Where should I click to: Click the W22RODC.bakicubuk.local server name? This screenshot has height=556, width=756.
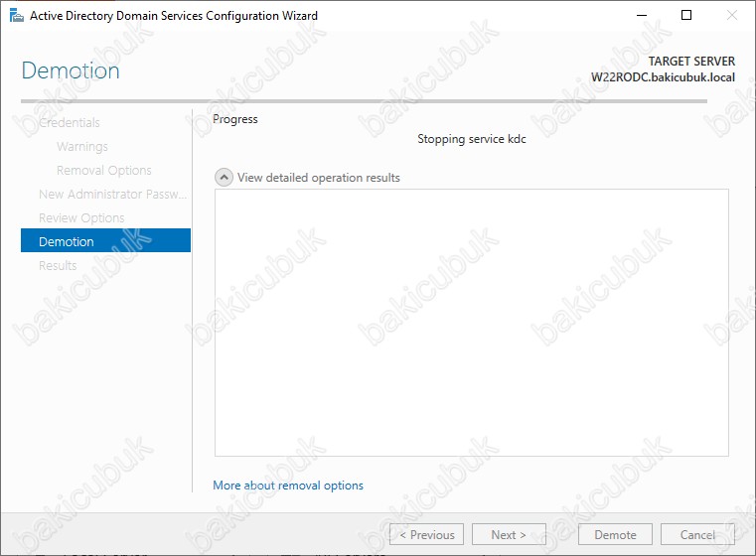tap(663, 77)
